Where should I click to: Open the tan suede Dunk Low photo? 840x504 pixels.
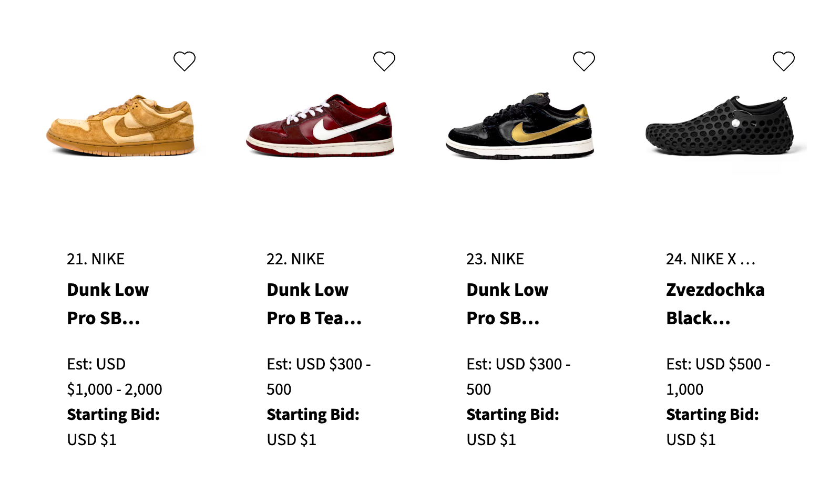(x=120, y=127)
